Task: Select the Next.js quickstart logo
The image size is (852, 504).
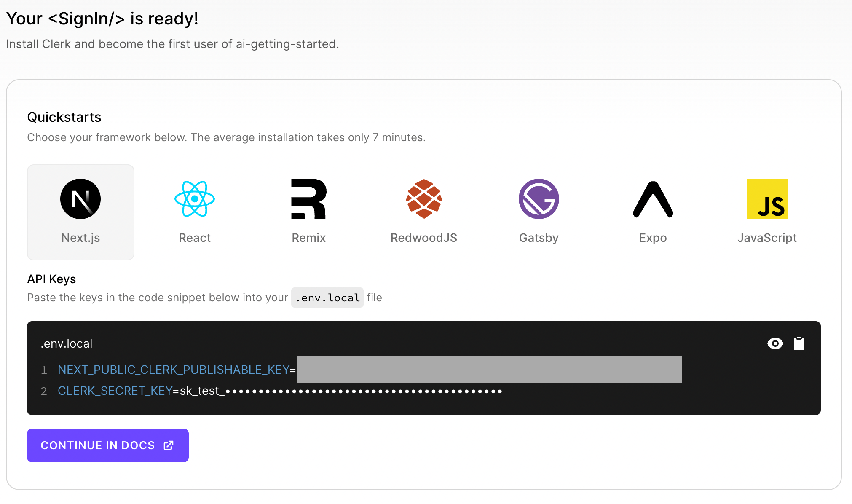Action: 80,199
